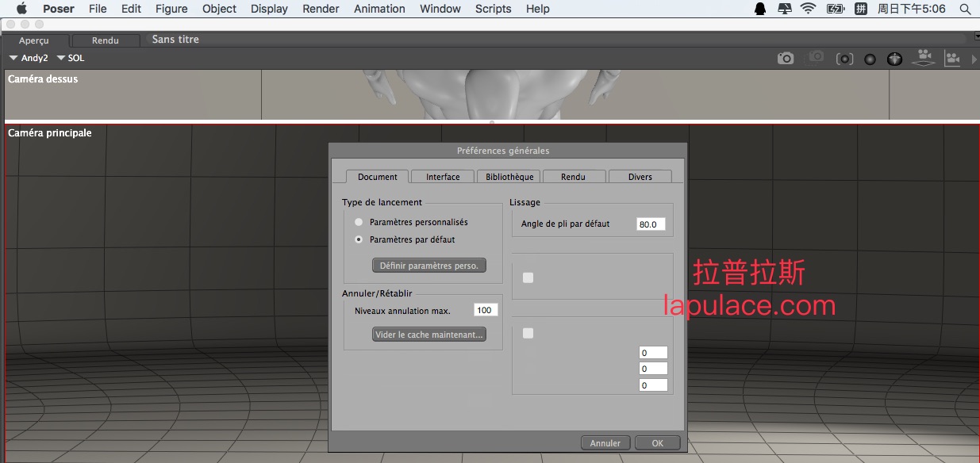Click the bracketed sphere icon in preview toolbar
This screenshot has height=463, width=980.
tap(844, 59)
